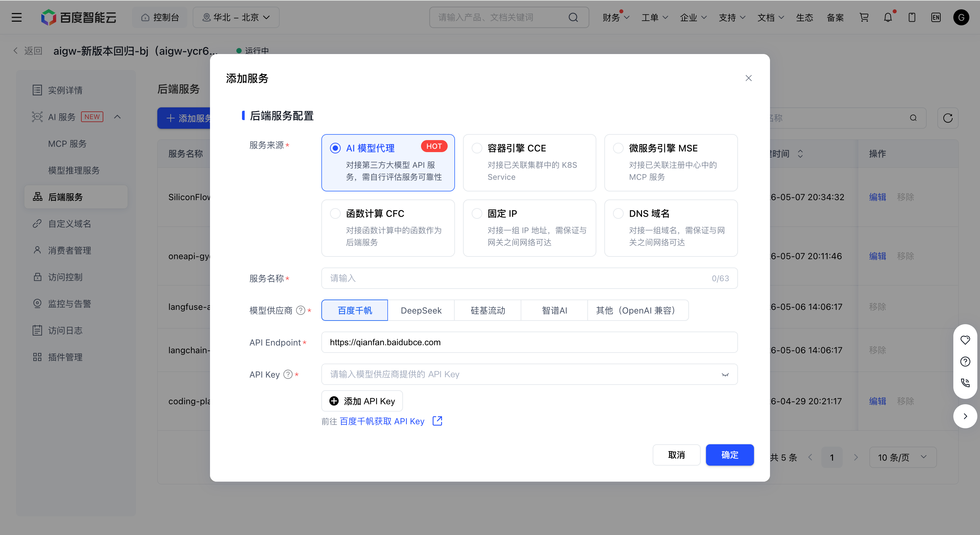Screen dimensions: 980x535
Task: Select 固定 IP service source
Action: tap(529, 228)
